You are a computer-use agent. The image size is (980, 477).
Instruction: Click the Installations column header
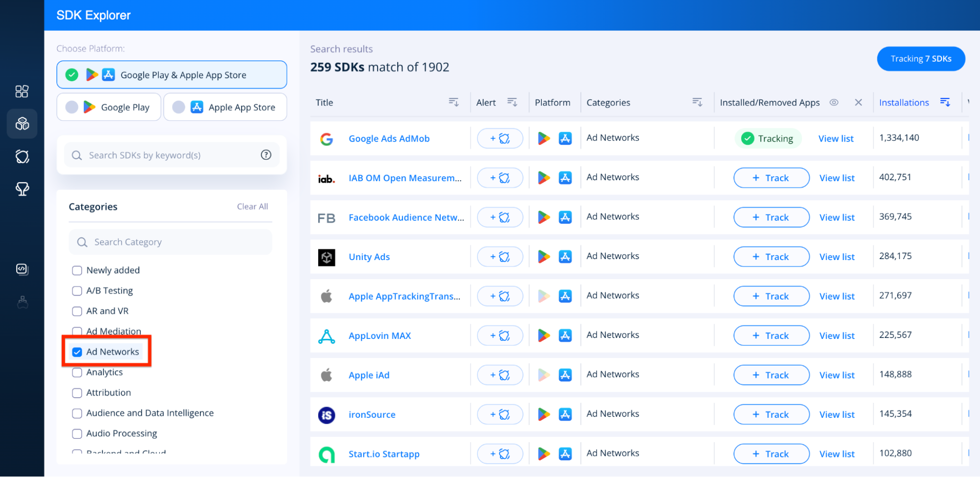(904, 102)
